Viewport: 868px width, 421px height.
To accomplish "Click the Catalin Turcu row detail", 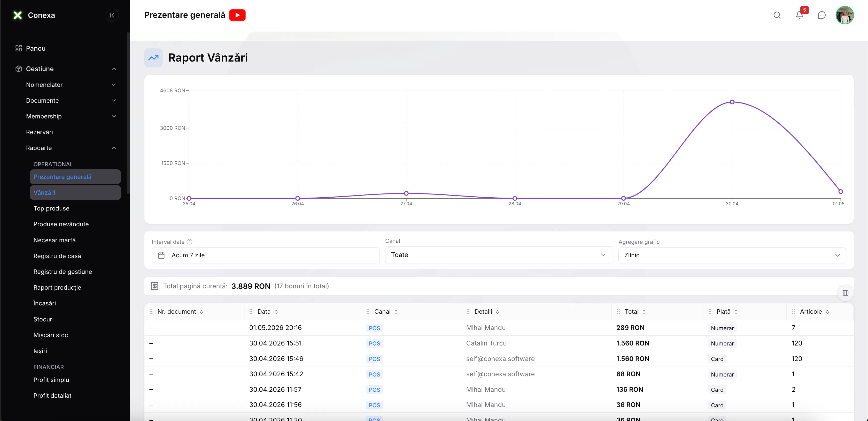I will 486,343.
